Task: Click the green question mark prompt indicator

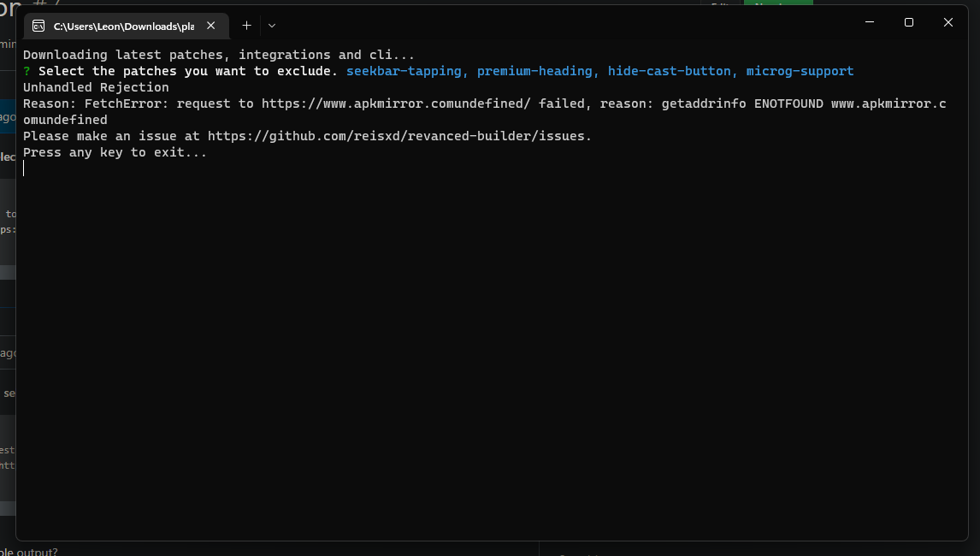Action: point(27,70)
